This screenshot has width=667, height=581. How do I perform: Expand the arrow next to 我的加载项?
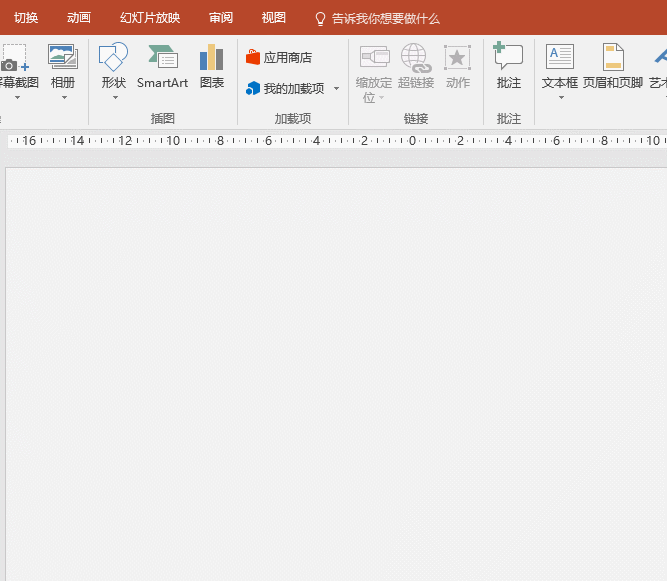[336, 89]
